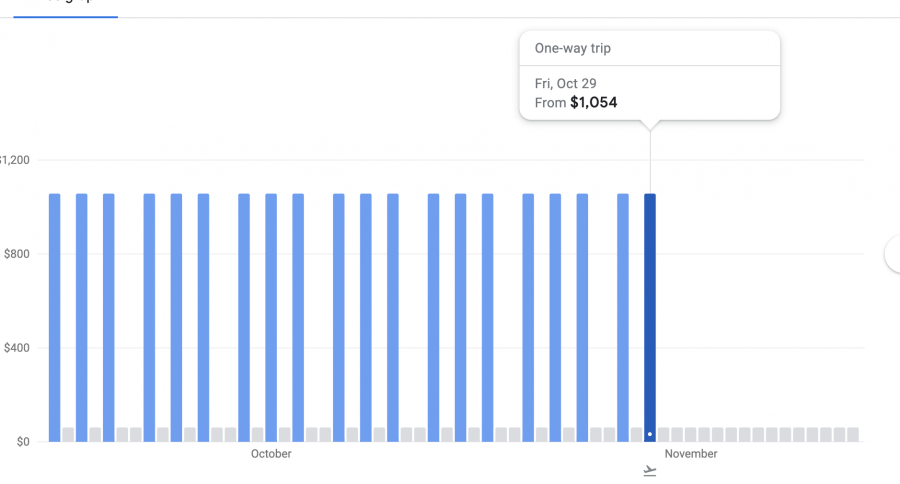900x484 pixels.
Task: Click the November month label
Action: 691,454
